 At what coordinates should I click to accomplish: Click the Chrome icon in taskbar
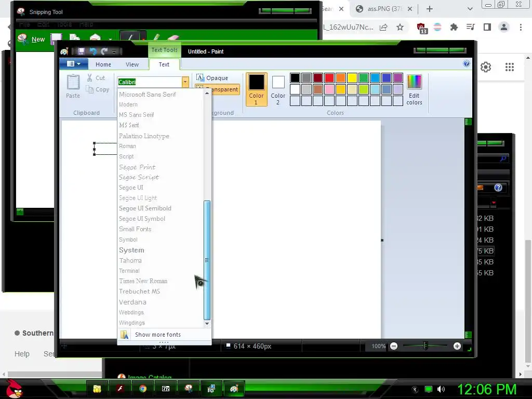point(143,389)
